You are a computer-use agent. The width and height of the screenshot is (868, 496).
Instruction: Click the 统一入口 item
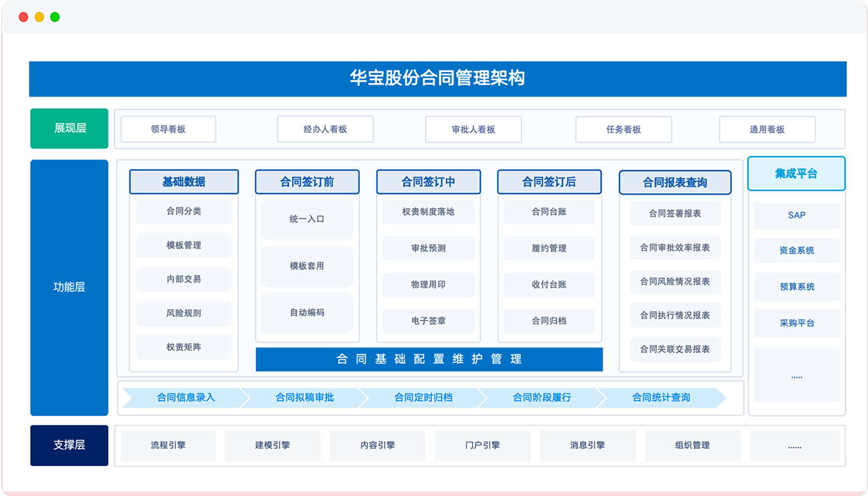307,219
